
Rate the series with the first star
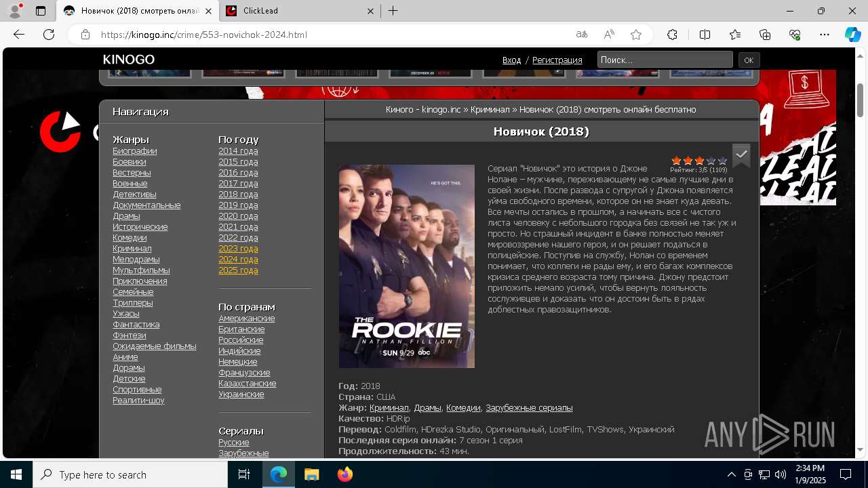coord(676,161)
